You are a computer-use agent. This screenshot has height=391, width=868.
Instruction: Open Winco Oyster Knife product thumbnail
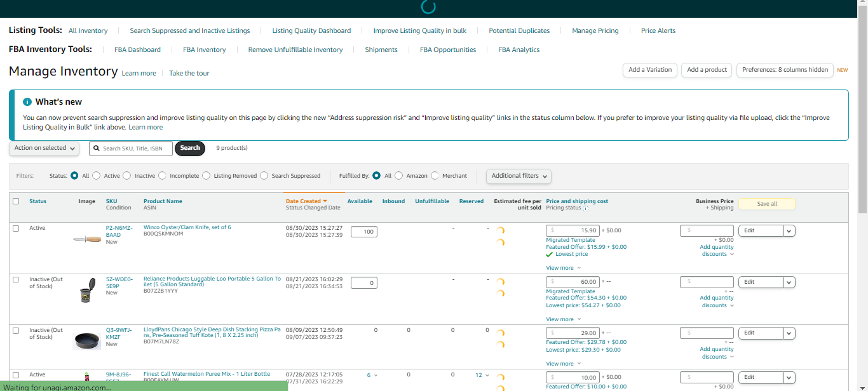87,239
